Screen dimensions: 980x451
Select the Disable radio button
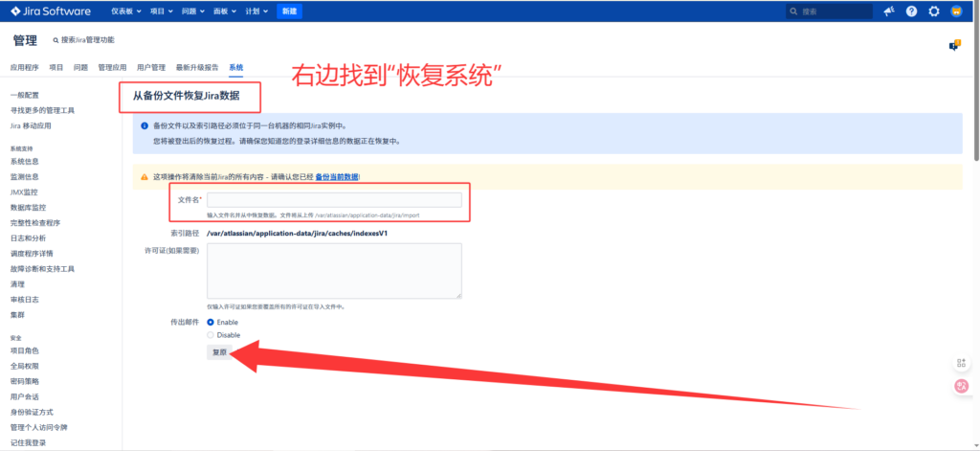[x=212, y=335]
